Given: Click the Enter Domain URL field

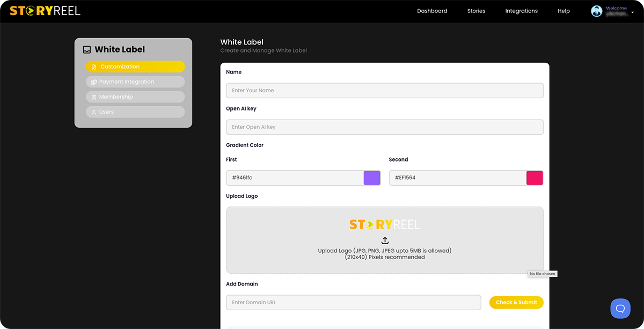Looking at the screenshot, I should click(353, 302).
